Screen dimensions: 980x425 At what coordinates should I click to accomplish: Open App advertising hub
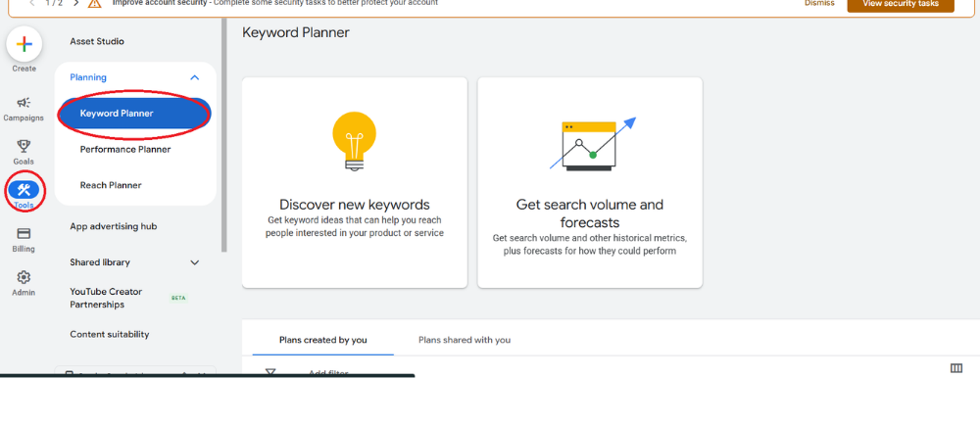pyautogui.click(x=113, y=226)
